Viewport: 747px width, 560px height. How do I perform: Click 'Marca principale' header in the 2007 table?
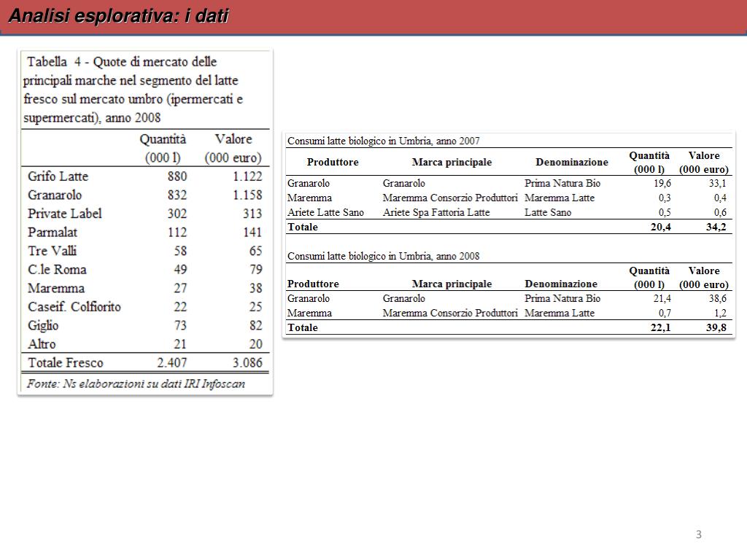[452, 162]
